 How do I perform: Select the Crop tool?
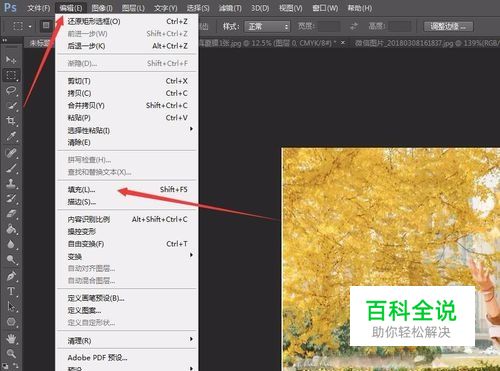click(11, 121)
